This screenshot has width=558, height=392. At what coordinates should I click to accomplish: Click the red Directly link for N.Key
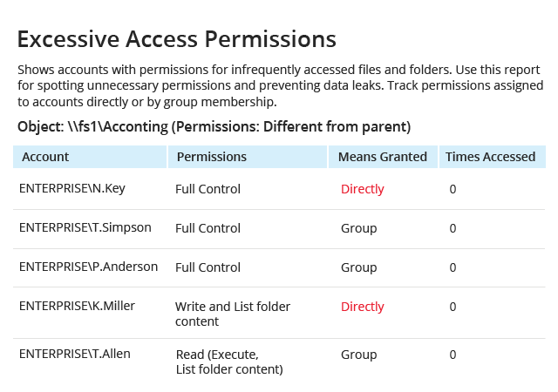pos(363,189)
